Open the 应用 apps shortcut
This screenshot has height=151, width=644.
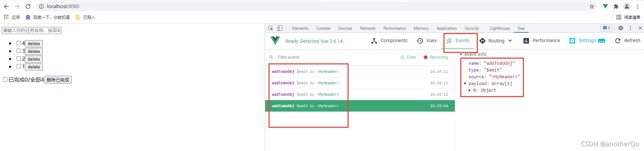click(12, 17)
